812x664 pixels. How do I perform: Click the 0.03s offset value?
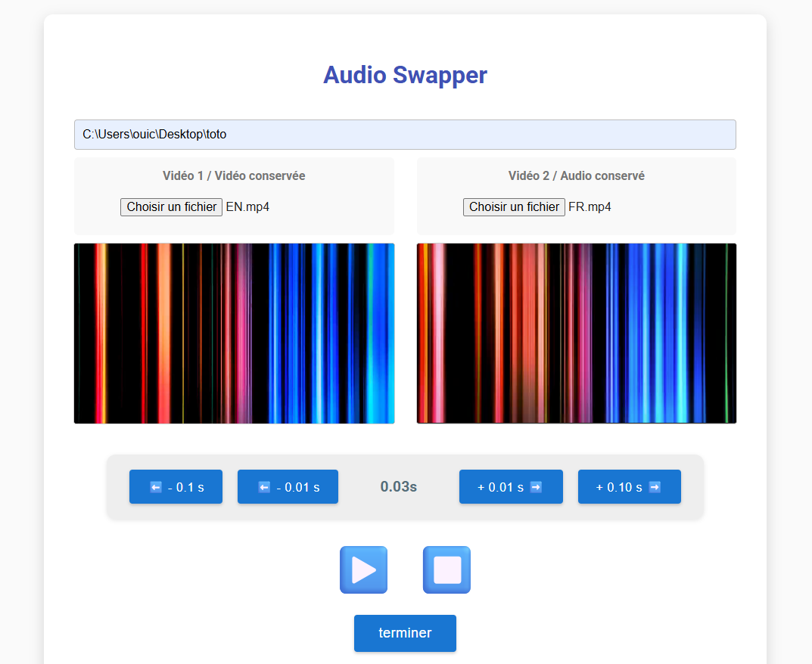[x=399, y=487]
